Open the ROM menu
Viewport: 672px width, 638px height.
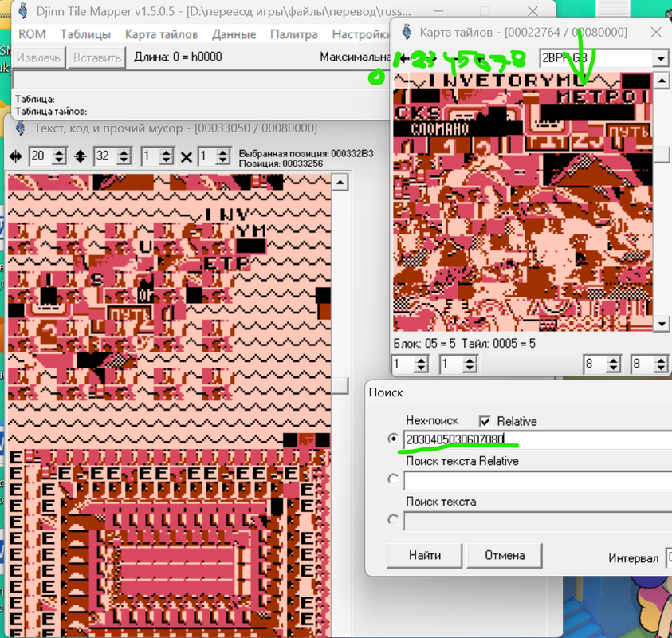(x=32, y=34)
